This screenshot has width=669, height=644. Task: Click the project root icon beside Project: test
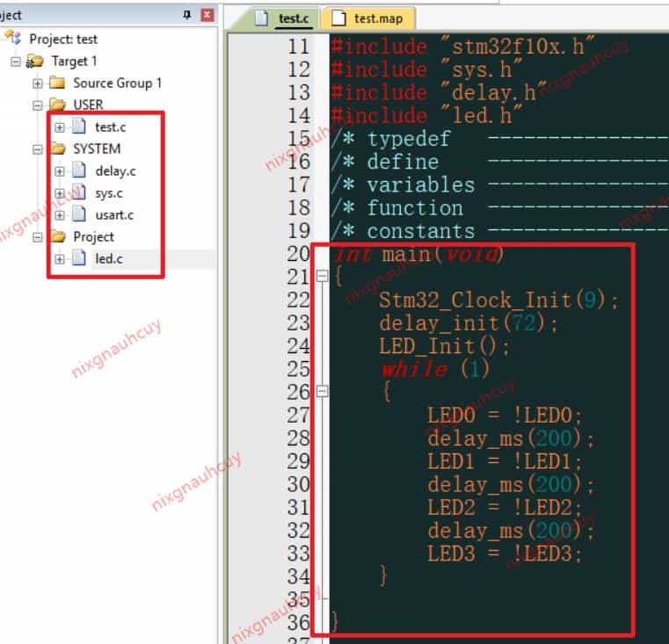tap(14, 39)
